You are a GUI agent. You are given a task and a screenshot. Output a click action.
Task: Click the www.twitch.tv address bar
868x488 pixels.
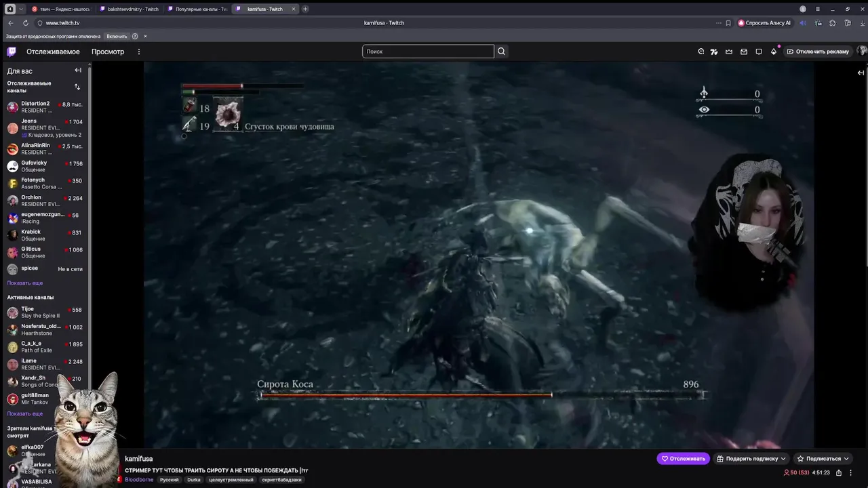[62, 23]
